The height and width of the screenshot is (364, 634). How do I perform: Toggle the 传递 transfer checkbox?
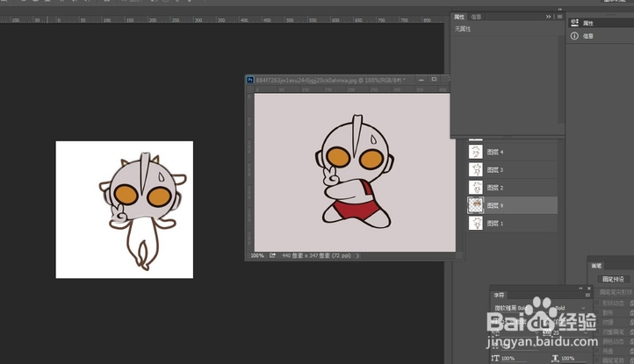pyautogui.click(x=597, y=351)
